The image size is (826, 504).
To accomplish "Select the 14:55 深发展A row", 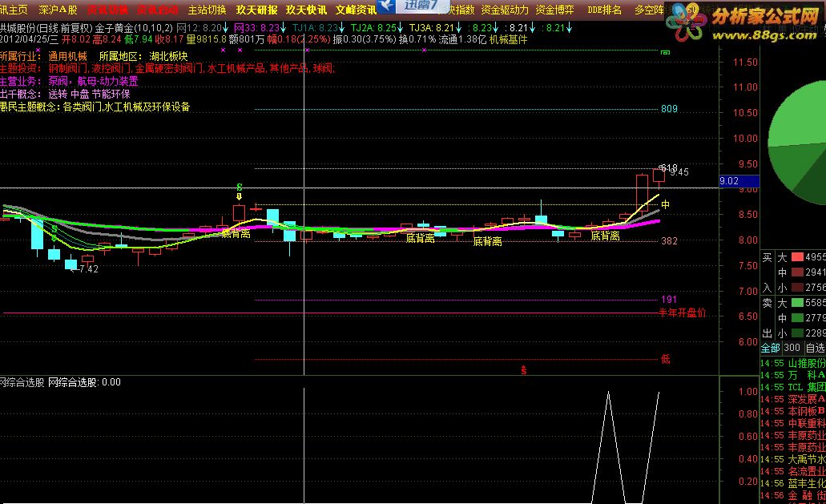I will [x=793, y=399].
